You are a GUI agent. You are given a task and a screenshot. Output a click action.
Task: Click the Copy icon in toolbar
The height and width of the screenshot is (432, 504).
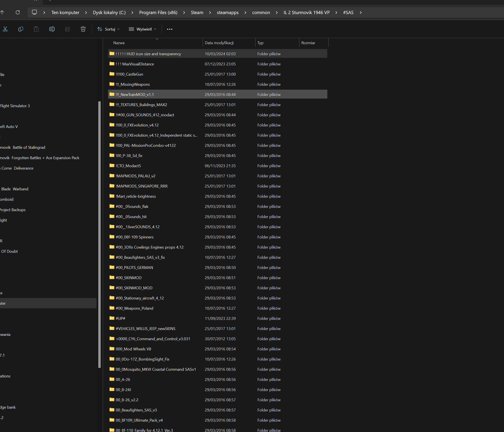click(x=21, y=29)
